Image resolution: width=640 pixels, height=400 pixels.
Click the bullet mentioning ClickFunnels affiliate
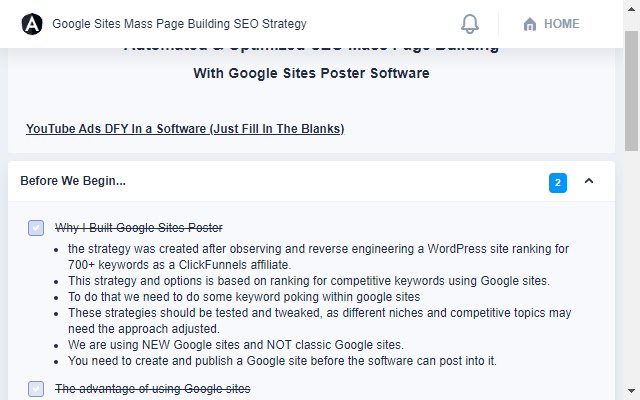(x=318, y=257)
